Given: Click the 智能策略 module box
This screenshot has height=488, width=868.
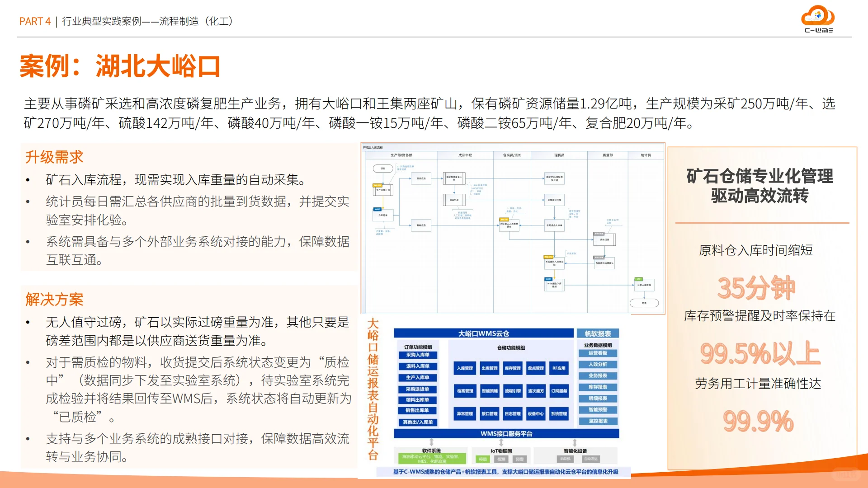Looking at the screenshot, I should [489, 391].
